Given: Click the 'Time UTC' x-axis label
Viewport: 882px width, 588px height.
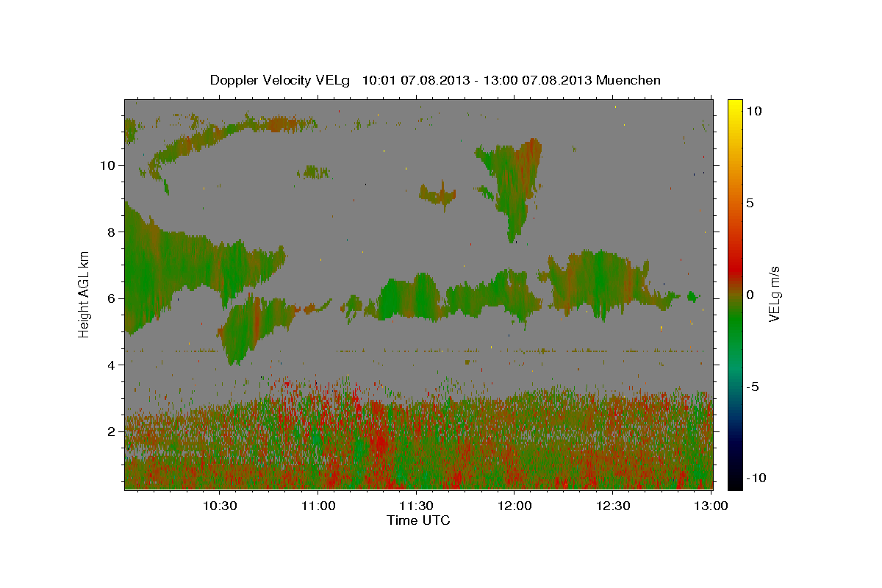Looking at the screenshot, I should 418,520.
